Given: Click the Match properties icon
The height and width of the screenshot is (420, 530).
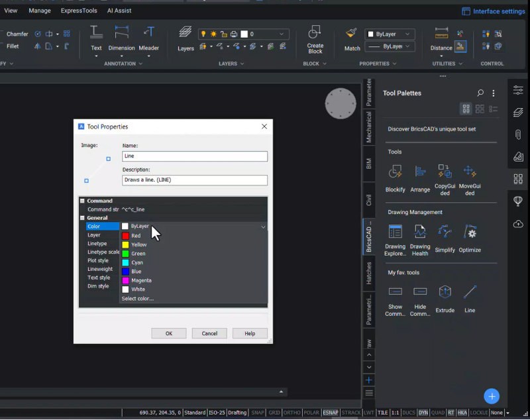Looking at the screenshot, I should (x=351, y=35).
